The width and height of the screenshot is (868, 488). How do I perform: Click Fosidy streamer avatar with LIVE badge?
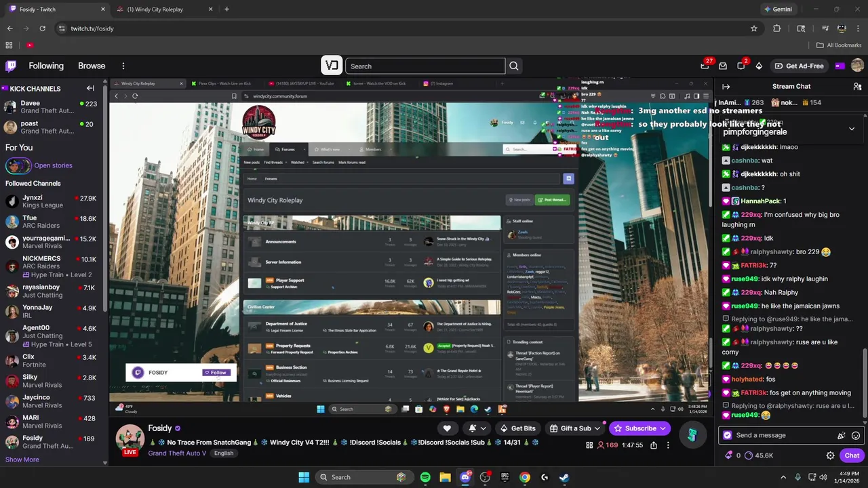[x=130, y=440]
